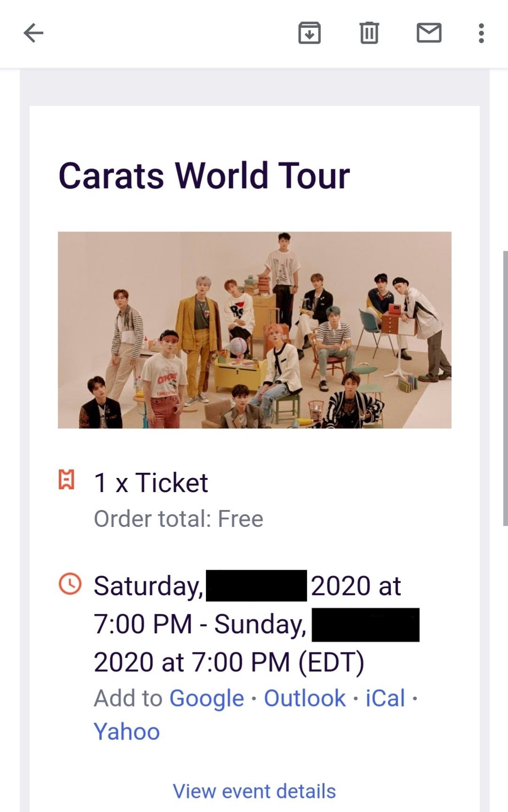
Task: Click the orange ticket icon
Action: [66, 479]
